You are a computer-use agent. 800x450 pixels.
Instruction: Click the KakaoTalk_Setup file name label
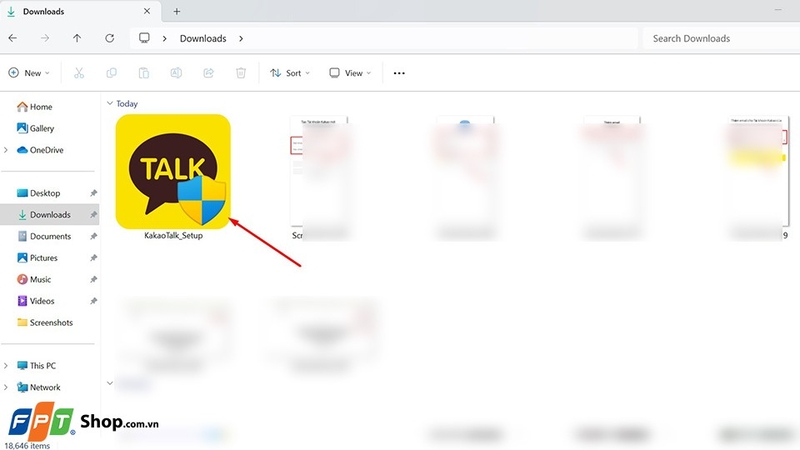[173, 235]
